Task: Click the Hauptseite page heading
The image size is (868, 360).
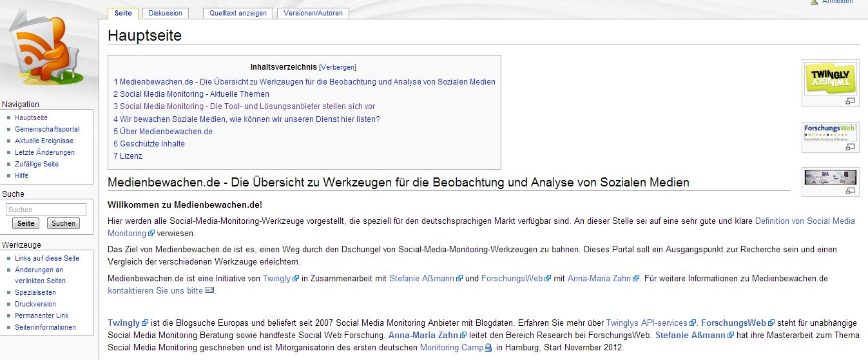Action: 145,35
